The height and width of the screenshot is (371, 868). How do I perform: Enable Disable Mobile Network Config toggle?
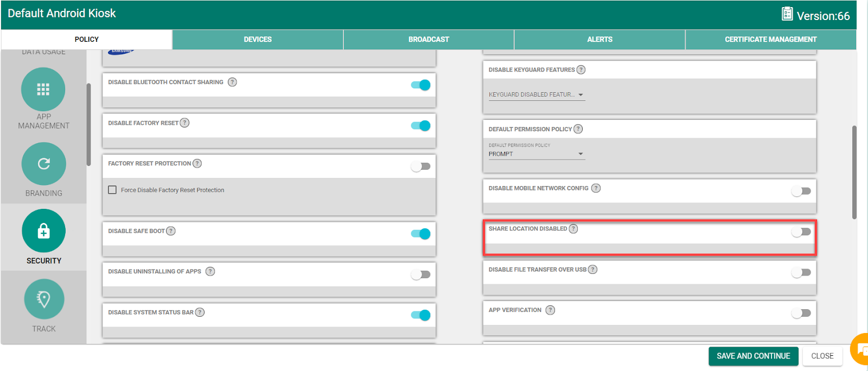[x=801, y=191]
